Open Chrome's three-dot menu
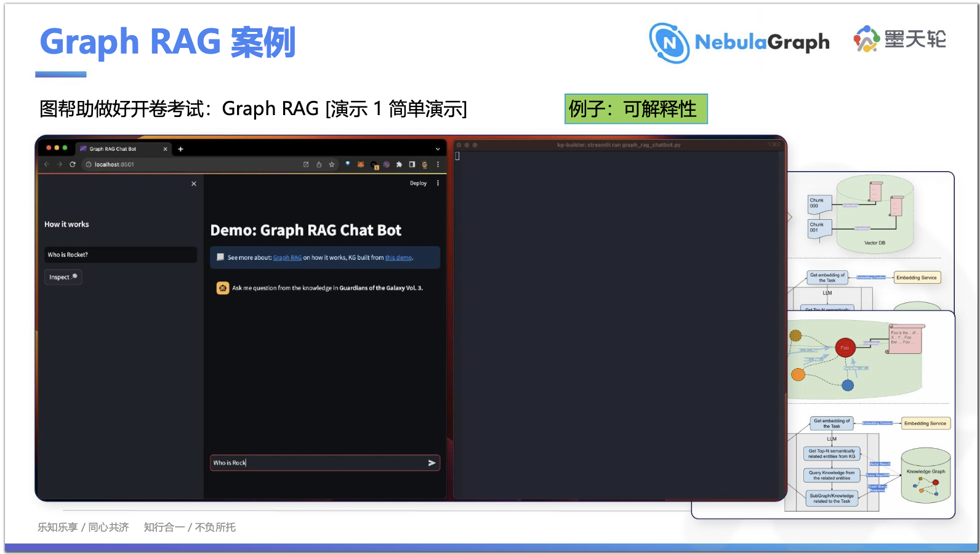 pyautogui.click(x=438, y=164)
